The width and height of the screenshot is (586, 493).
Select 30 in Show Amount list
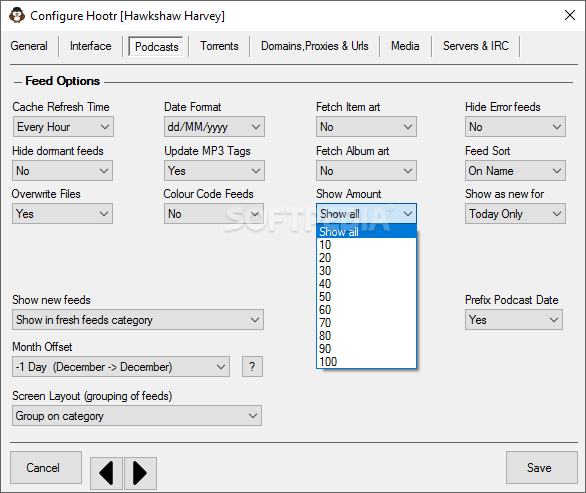pos(366,271)
